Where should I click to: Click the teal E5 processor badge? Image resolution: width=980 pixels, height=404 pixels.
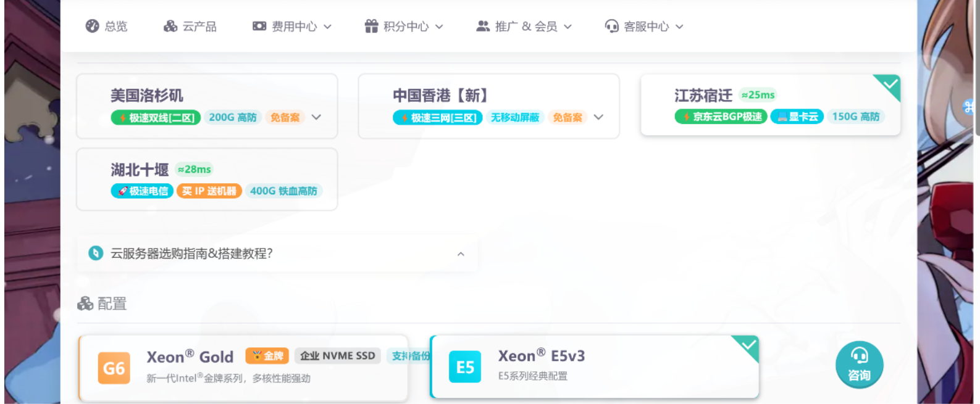(465, 367)
